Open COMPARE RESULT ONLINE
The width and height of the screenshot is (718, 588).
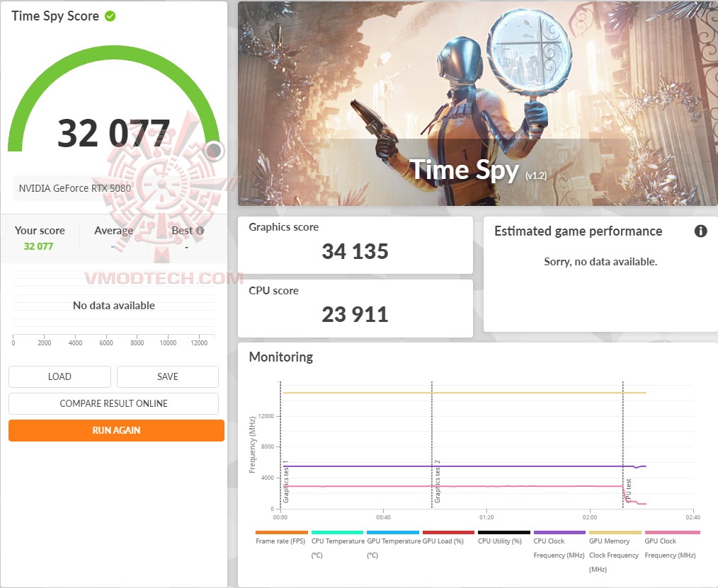(x=113, y=403)
